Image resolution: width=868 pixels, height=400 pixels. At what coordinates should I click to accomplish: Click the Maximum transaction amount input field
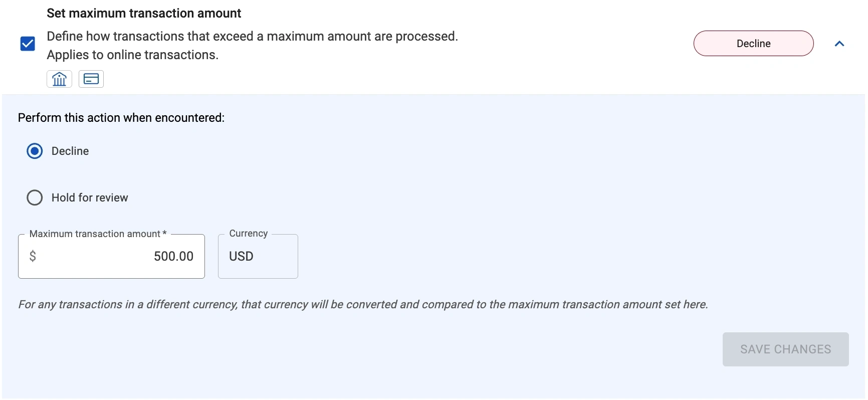[111, 257]
